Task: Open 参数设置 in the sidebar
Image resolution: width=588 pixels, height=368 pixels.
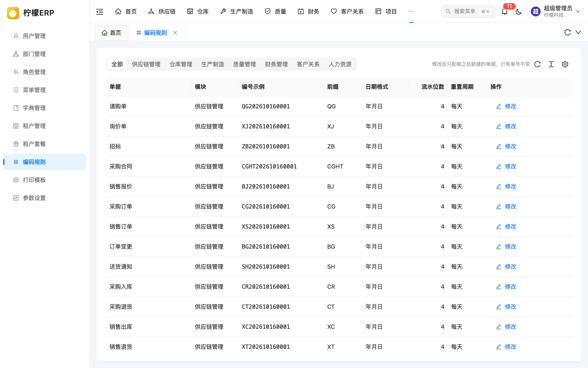Action: pos(45,198)
